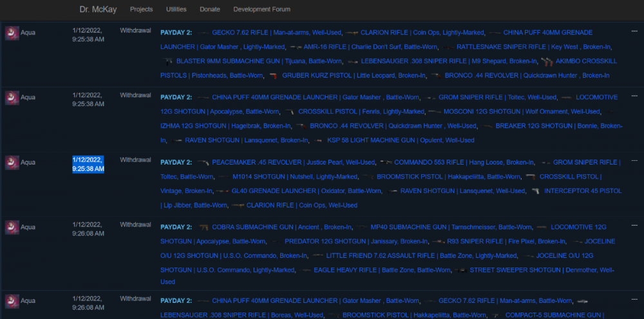Click the Akimbo Crosskill Pistols weapon icon
Screen dimensions: 644x319
[x=547, y=62]
